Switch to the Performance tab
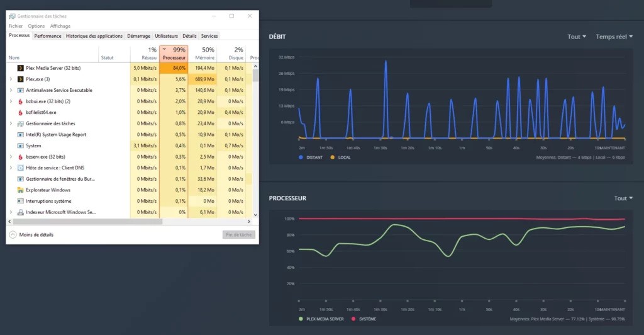The height and width of the screenshot is (335, 644). (x=48, y=36)
